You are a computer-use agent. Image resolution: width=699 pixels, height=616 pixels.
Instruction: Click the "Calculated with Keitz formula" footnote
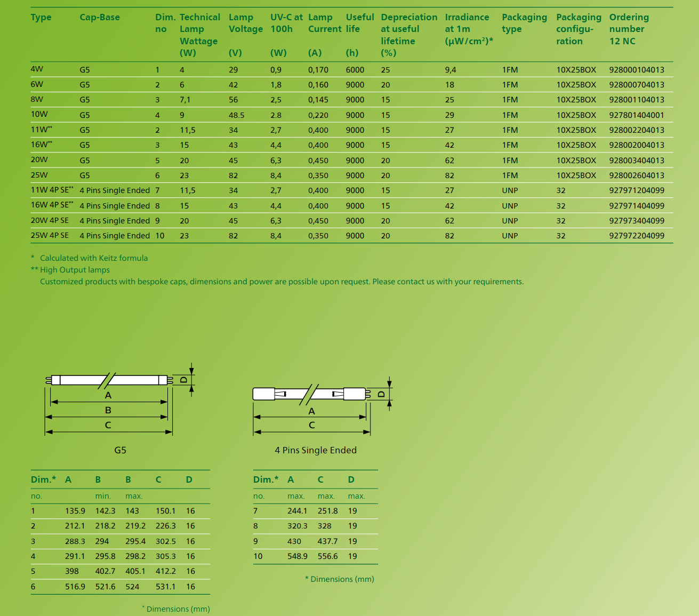point(94,258)
